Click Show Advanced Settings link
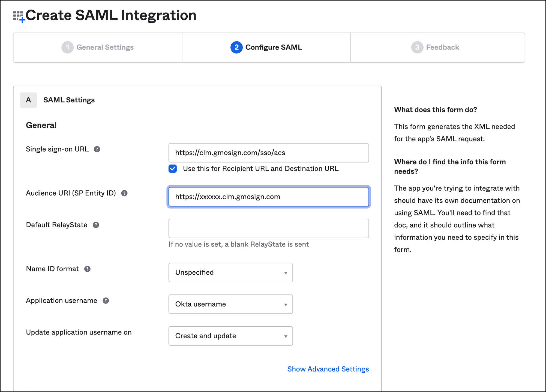The width and height of the screenshot is (546, 392). (328, 369)
